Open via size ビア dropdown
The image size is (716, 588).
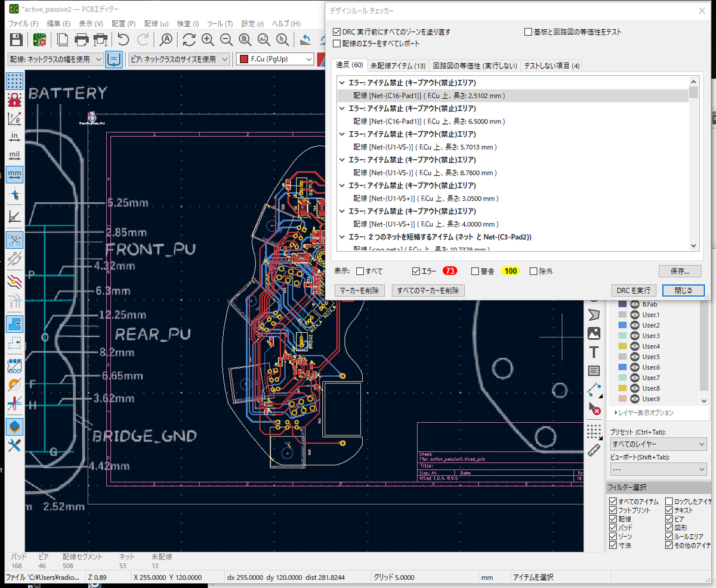click(x=179, y=59)
